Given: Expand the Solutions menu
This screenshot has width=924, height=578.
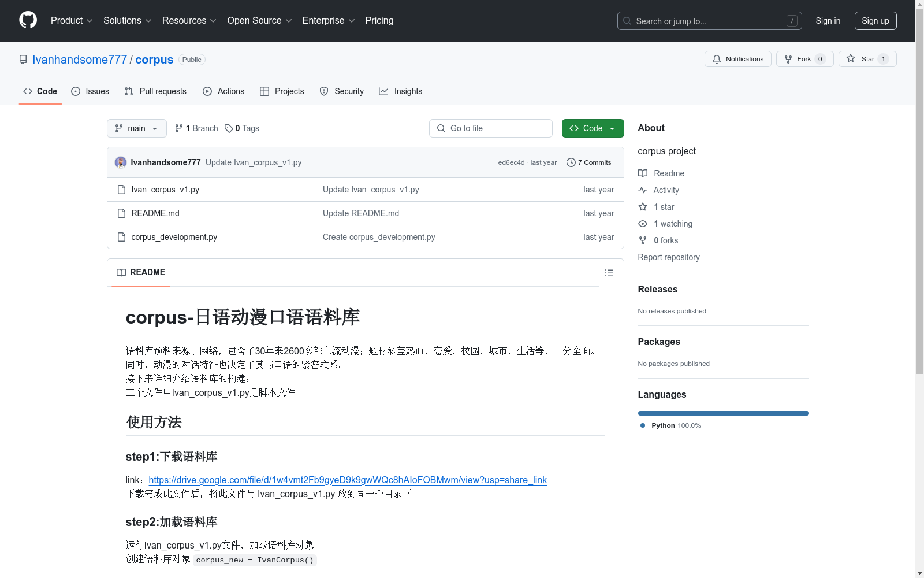Looking at the screenshot, I should [127, 20].
